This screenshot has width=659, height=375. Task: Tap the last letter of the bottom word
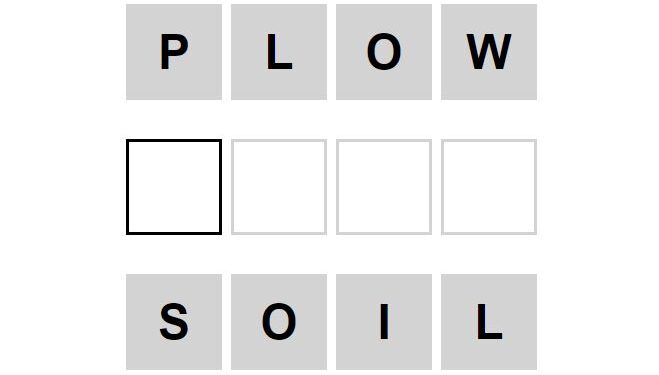point(489,322)
